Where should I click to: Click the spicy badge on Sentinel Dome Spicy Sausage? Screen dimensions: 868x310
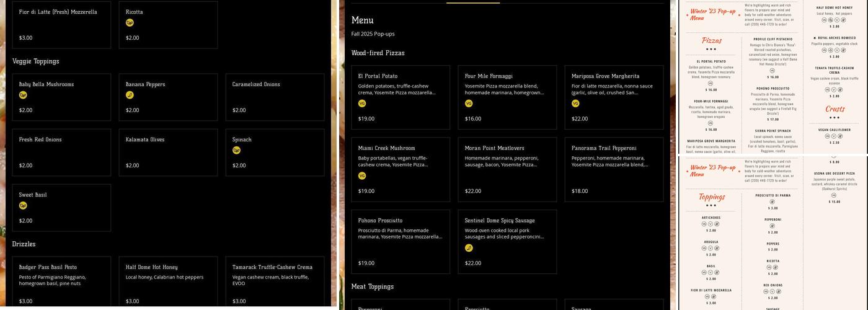click(469, 248)
